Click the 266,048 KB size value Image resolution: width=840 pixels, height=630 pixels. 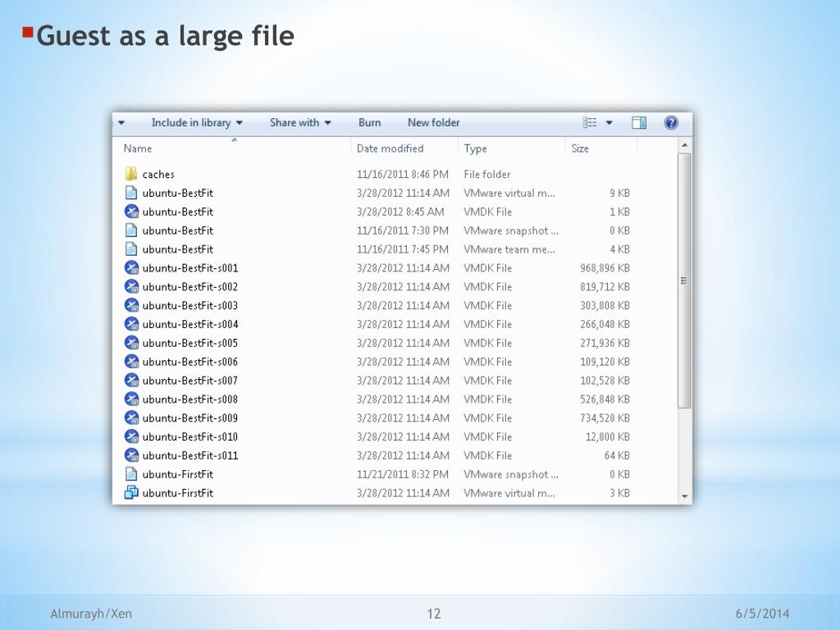click(605, 324)
